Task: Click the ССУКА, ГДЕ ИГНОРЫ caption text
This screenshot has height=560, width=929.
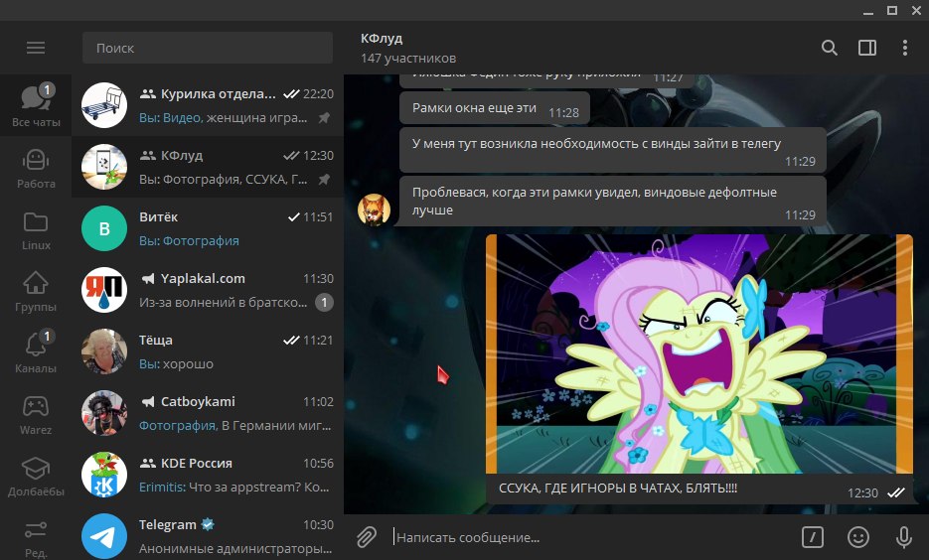Action: tap(618, 489)
